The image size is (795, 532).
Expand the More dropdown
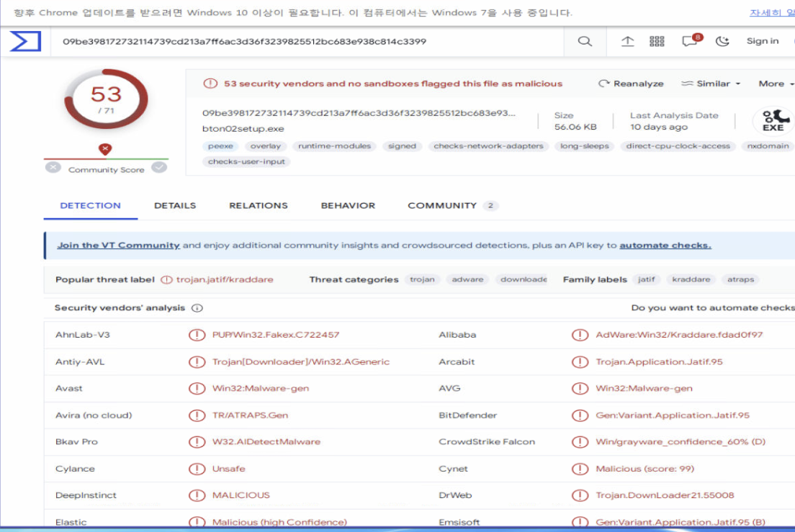click(x=776, y=84)
